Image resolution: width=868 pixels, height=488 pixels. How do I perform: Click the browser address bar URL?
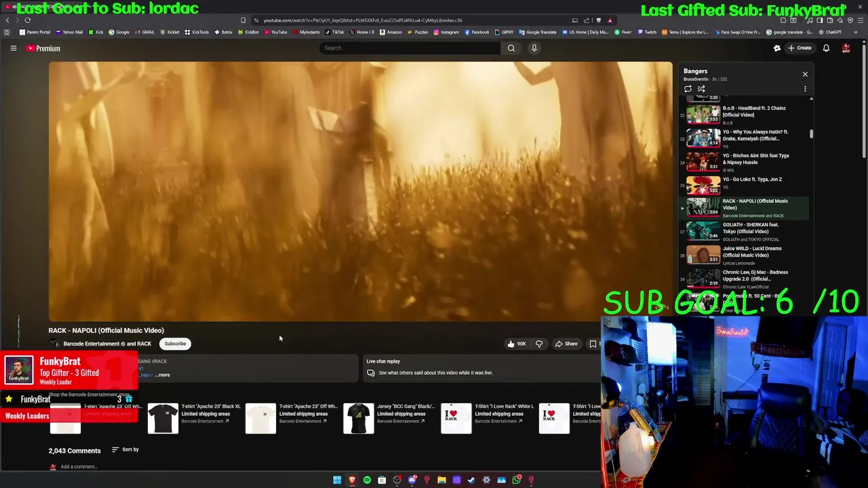[x=363, y=20]
